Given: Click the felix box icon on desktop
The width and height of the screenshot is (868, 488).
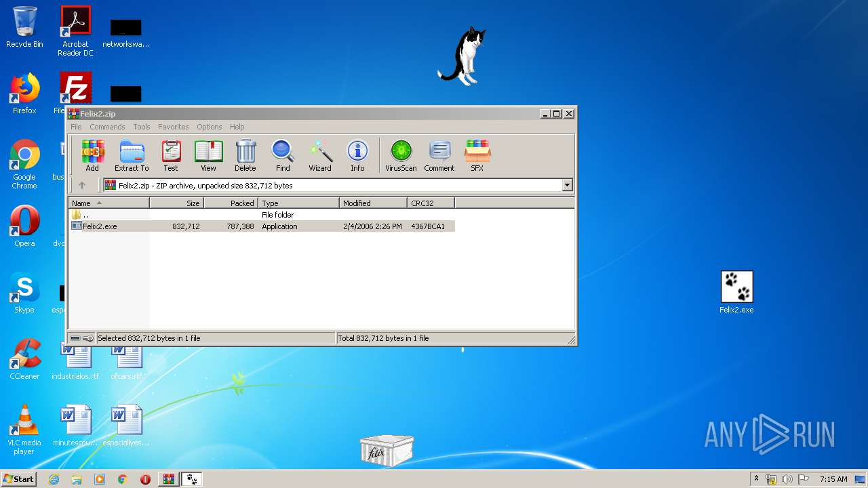Looking at the screenshot, I should click(x=387, y=450).
